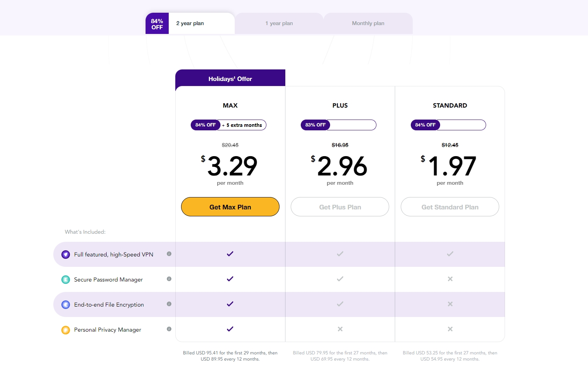
Task: Click the $1.97 price
Action: coord(449,166)
